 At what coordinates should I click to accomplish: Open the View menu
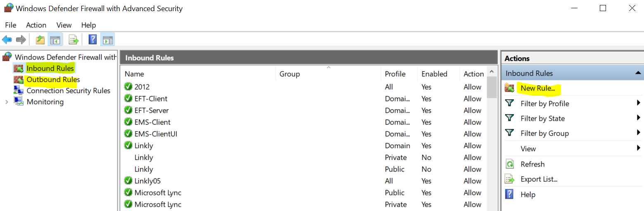coord(64,25)
